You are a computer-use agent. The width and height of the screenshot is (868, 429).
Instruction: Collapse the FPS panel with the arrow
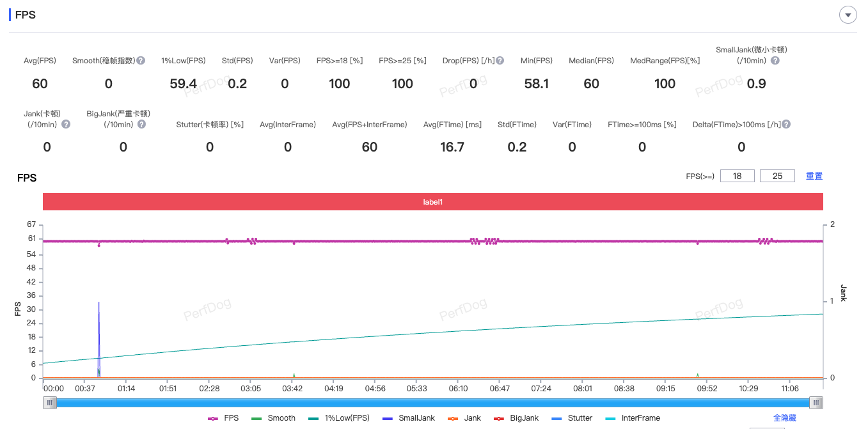point(848,15)
